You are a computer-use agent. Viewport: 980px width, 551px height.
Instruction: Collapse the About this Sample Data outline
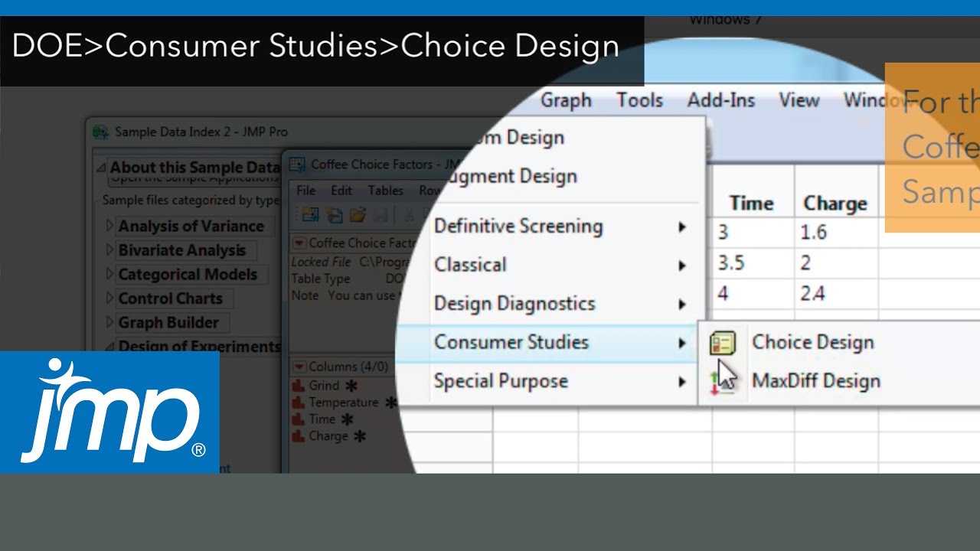tap(101, 168)
